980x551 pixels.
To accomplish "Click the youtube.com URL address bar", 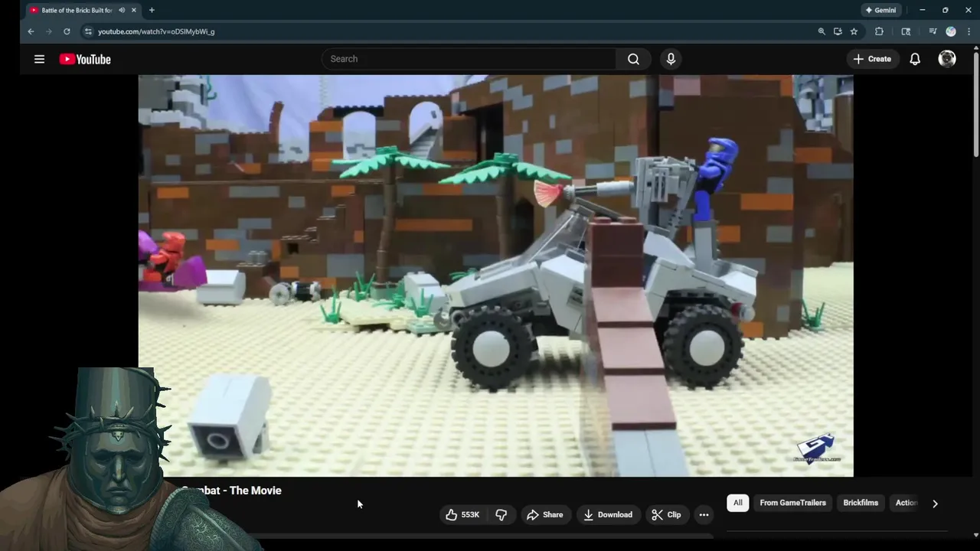I will click(x=156, y=31).
